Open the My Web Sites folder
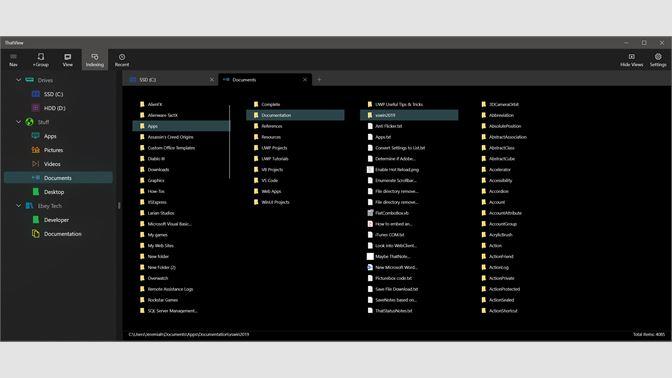Screen dimensions: 672x378 181,246
